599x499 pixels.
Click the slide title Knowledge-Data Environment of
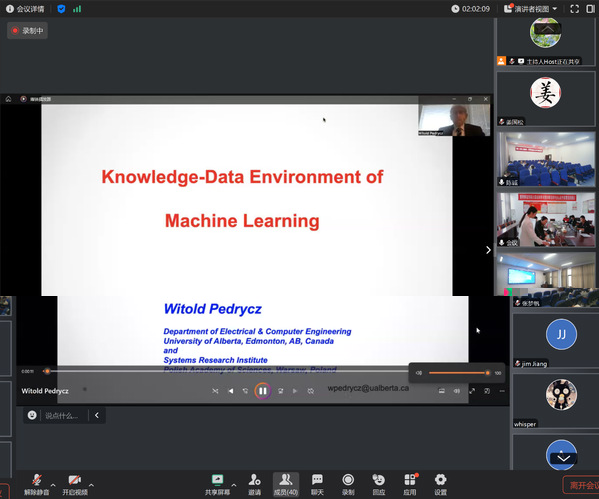(242, 177)
